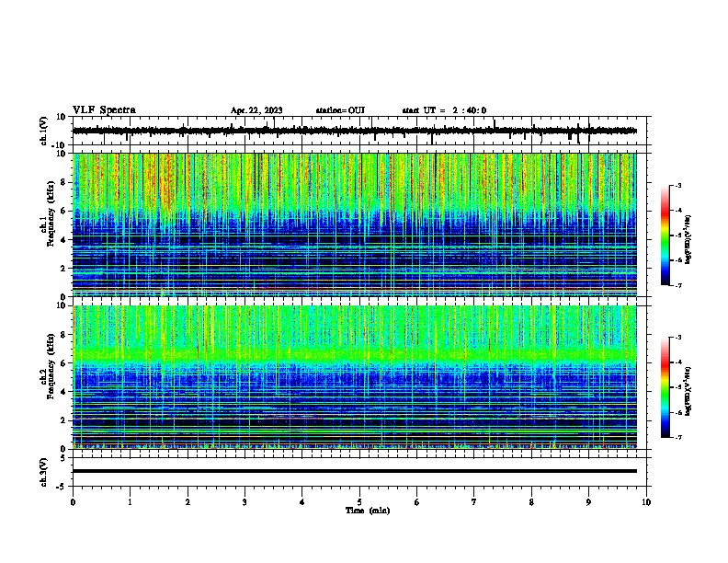Click the time axis tick label '8'

coord(531,502)
